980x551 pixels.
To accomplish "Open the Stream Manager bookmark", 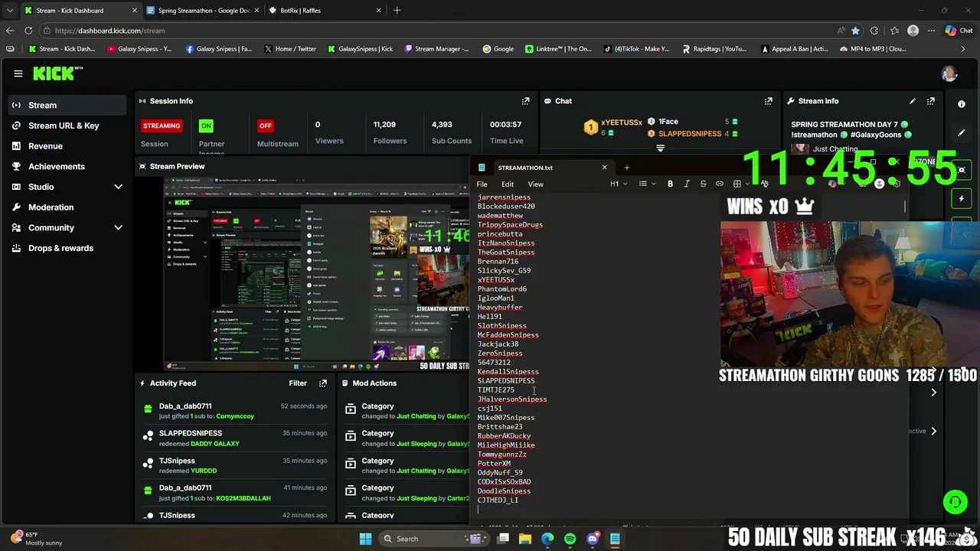I will click(x=436, y=49).
